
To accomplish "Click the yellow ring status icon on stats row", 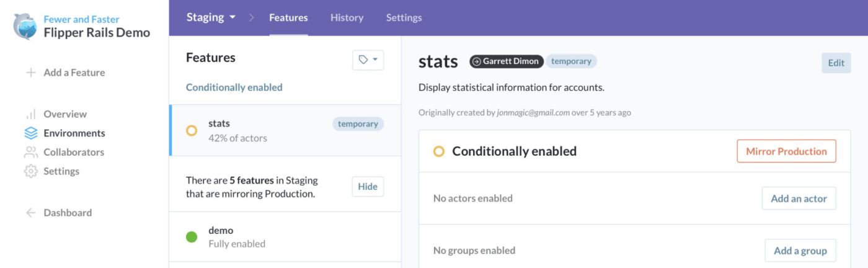I will tap(192, 131).
